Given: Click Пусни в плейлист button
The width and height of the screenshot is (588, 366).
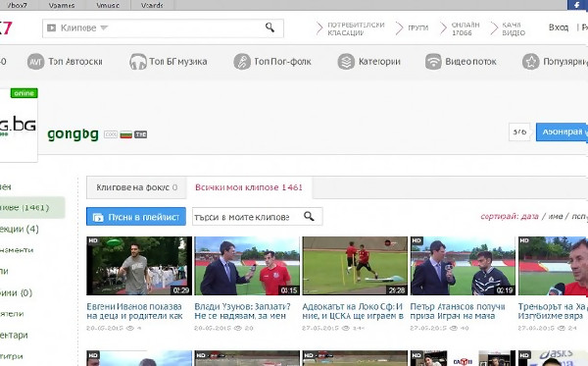Looking at the screenshot, I should [x=136, y=217].
